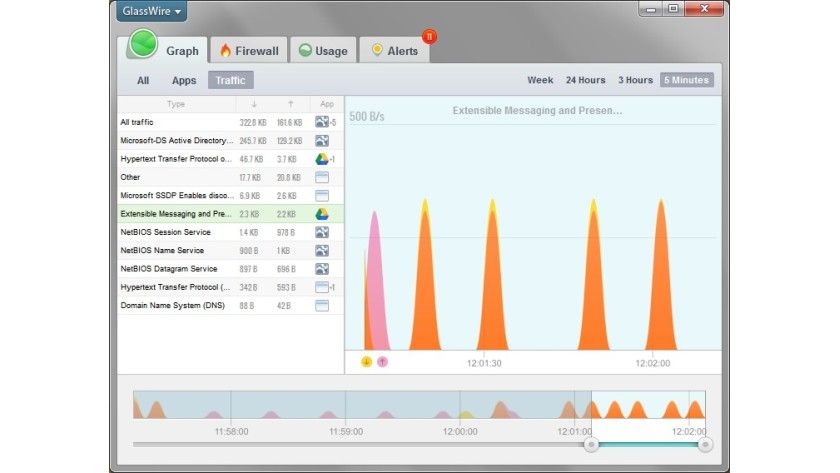
Task: Click the Firewall flame icon
Action: 226,50
